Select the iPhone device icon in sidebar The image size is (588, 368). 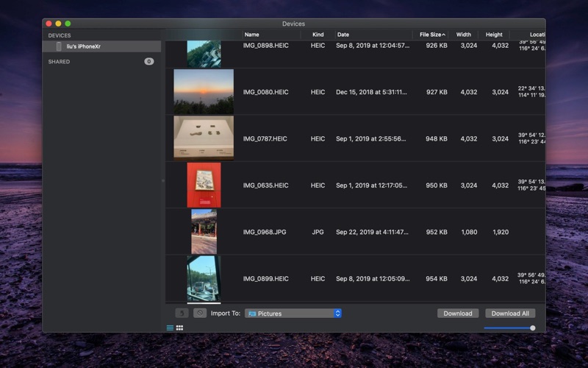point(59,46)
